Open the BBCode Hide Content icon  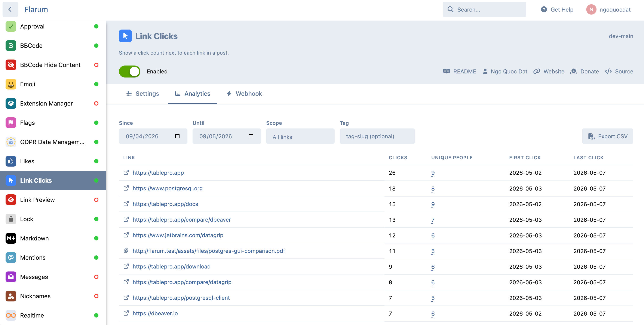11,65
